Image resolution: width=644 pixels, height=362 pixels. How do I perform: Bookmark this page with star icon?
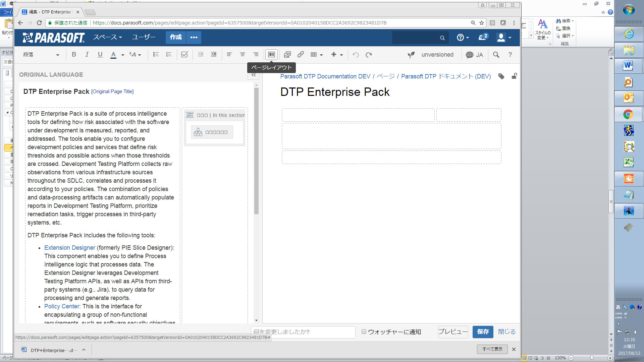(x=482, y=23)
